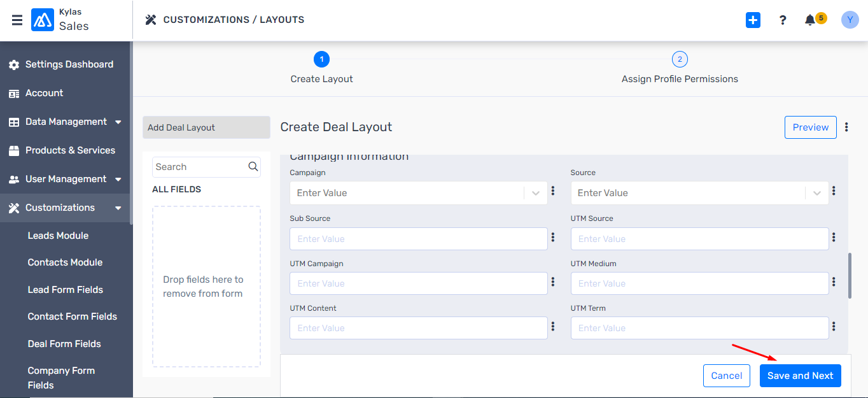This screenshot has height=398, width=868.
Task: Click Save and Next
Action: [801, 376]
